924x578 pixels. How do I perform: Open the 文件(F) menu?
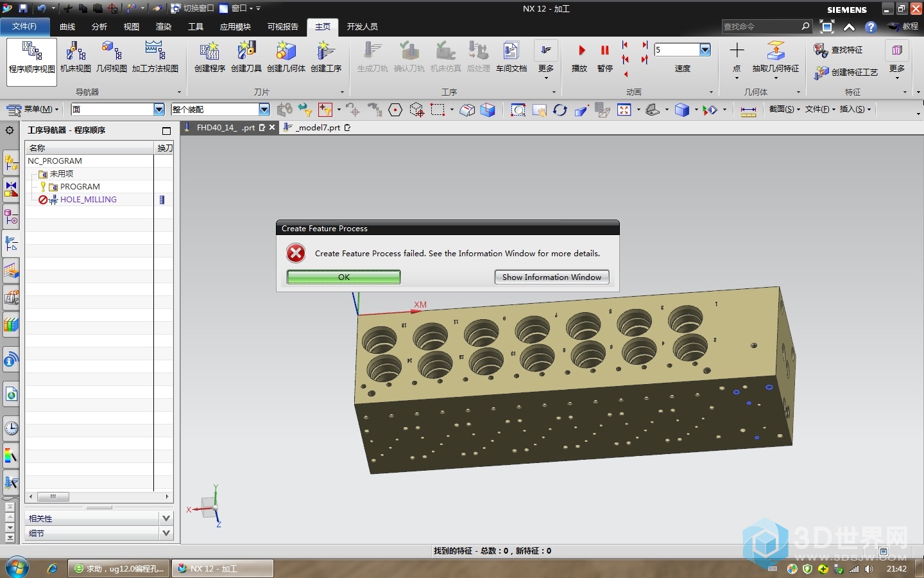pyautogui.click(x=24, y=26)
